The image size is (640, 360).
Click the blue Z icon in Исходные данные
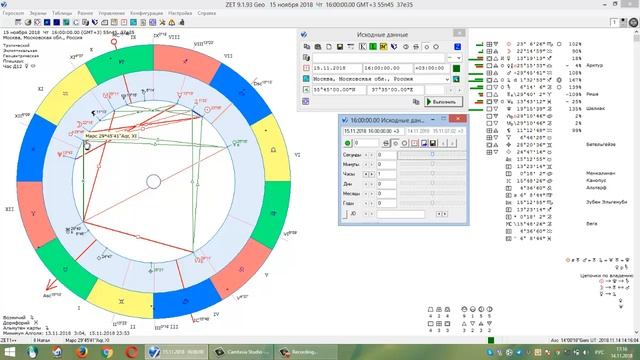[x=458, y=47]
